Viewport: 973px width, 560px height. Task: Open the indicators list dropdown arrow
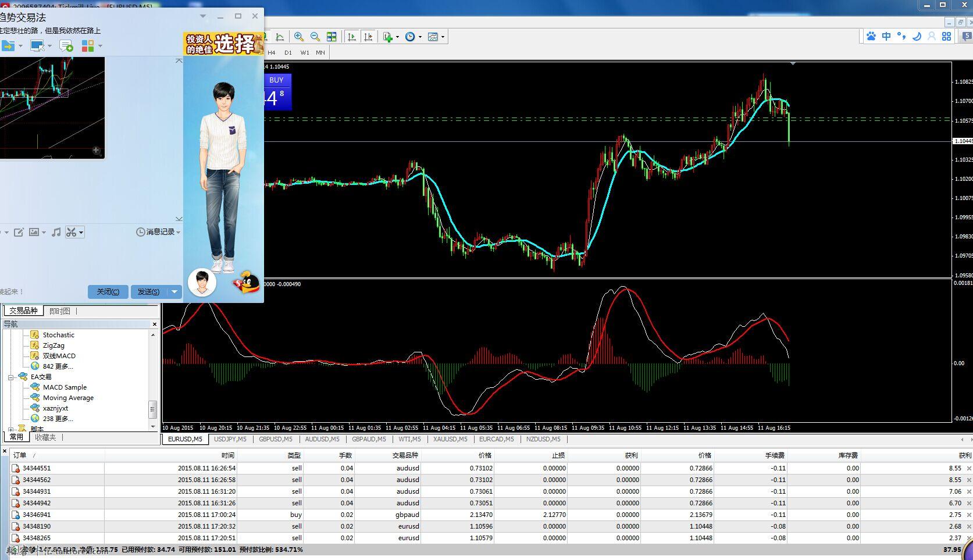click(398, 37)
